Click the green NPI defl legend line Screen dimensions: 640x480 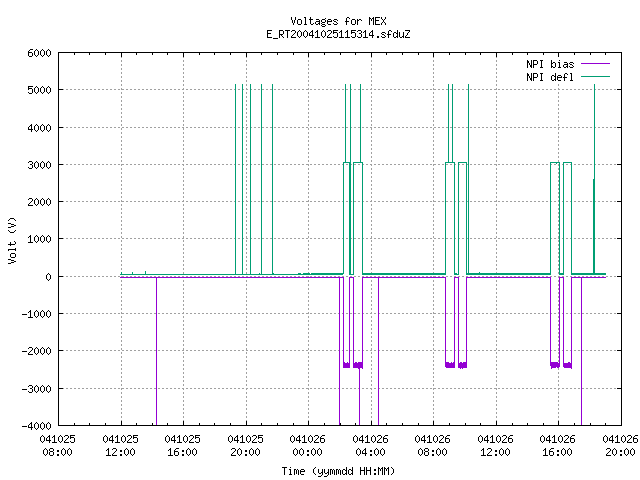coord(595,76)
